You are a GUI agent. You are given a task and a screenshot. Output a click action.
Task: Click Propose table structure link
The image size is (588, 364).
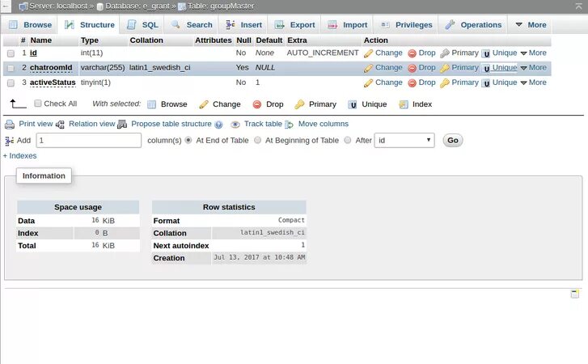171,124
